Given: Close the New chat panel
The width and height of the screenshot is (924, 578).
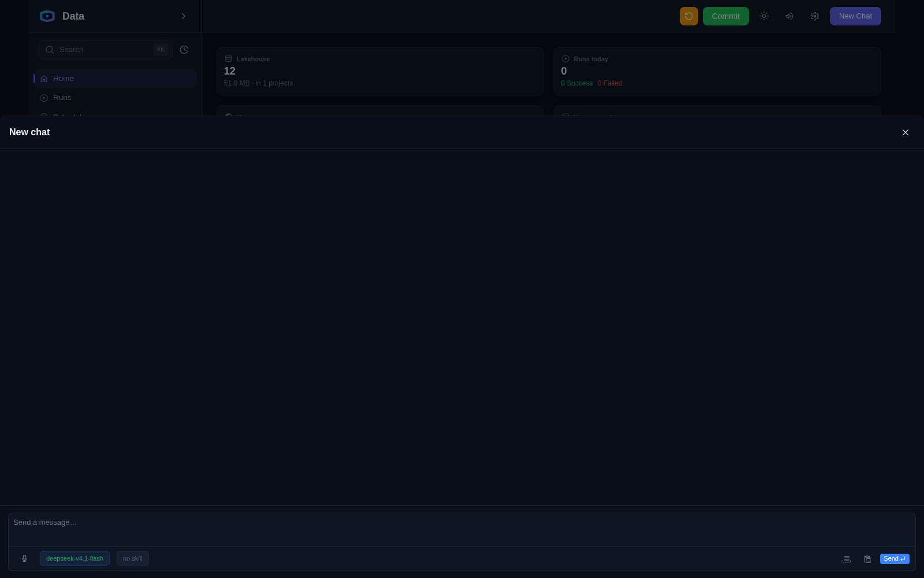Looking at the screenshot, I should (x=905, y=132).
